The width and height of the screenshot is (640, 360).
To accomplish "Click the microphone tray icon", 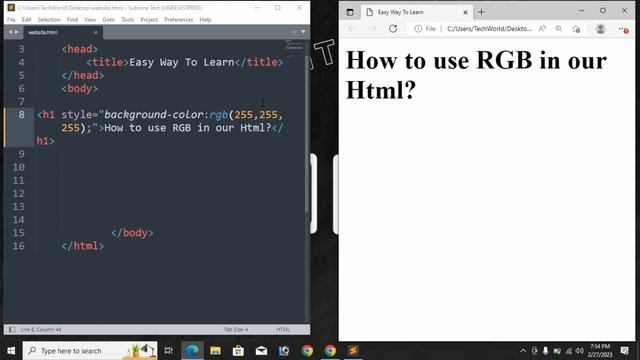I will pyautogui.click(x=545, y=351).
